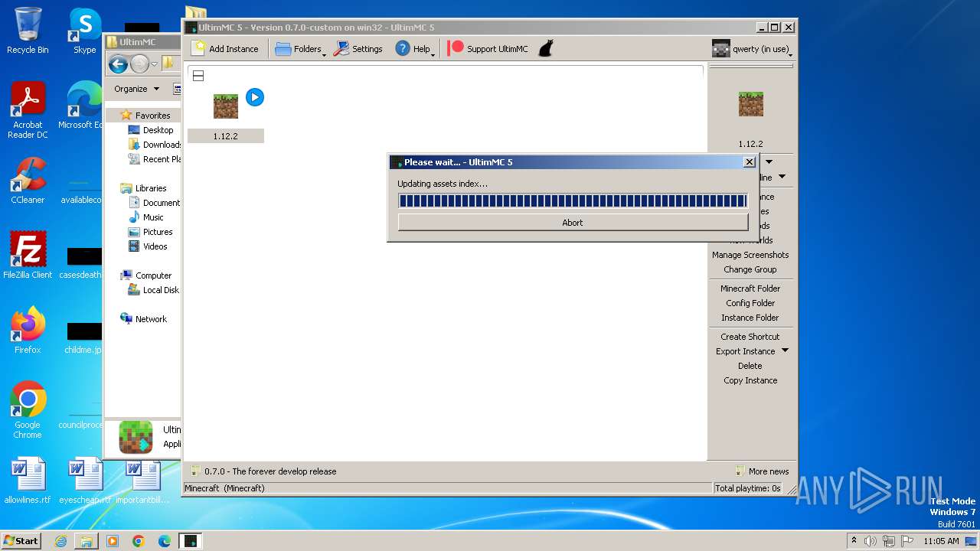Open the Instance Folder
Screen dimensions: 980x551
(x=750, y=318)
